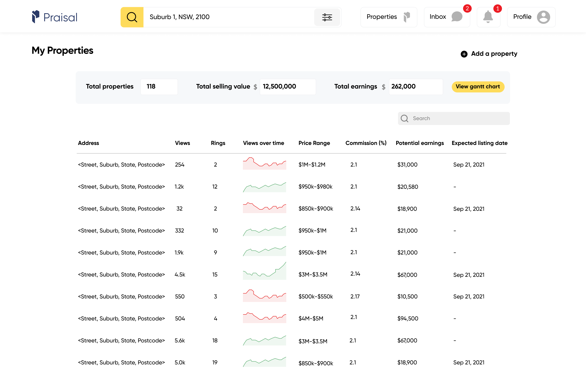This screenshot has width=586, height=392.
Task: Click the table Search box
Action: point(454,118)
